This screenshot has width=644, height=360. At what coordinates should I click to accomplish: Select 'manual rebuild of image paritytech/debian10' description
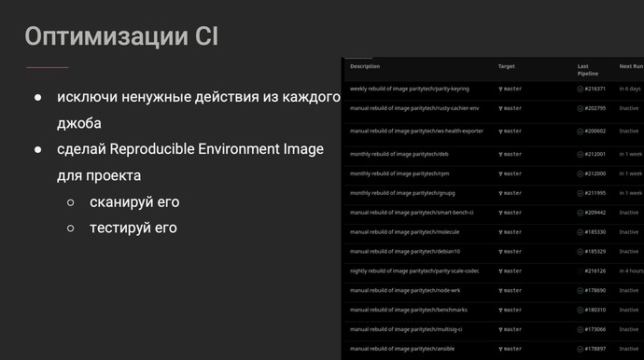pyautogui.click(x=405, y=252)
